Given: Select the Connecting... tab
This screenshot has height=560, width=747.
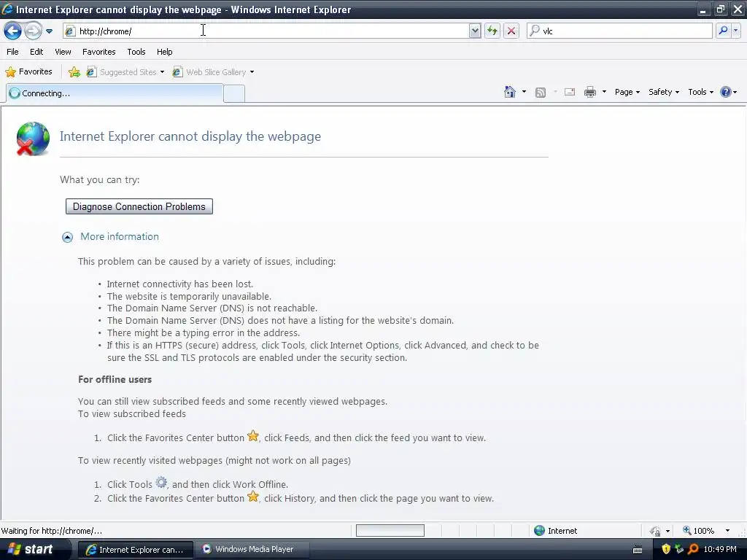Looking at the screenshot, I should [x=115, y=93].
